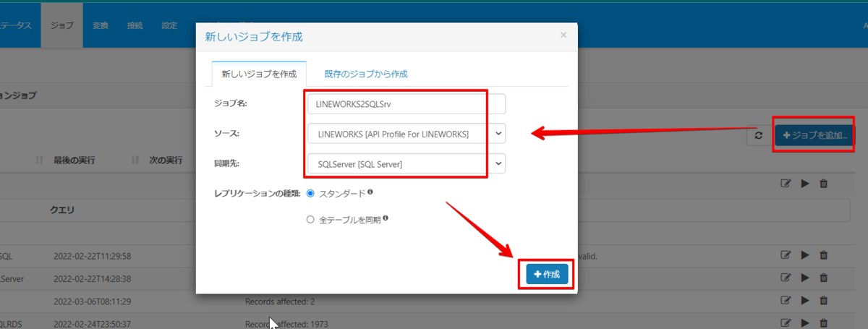Sort by the 次の実行 column arrows

coord(135,160)
